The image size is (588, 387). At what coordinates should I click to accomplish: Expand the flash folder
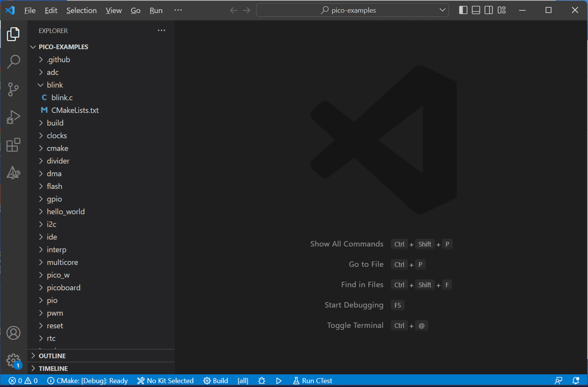(101, 187)
